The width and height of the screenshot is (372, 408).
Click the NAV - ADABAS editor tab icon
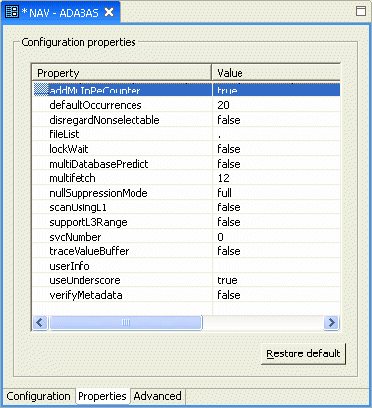click(x=12, y=12)
